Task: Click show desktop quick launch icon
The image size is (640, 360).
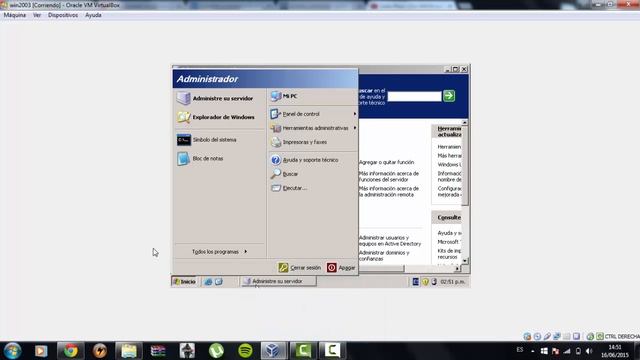Action: tap(219, 282)
